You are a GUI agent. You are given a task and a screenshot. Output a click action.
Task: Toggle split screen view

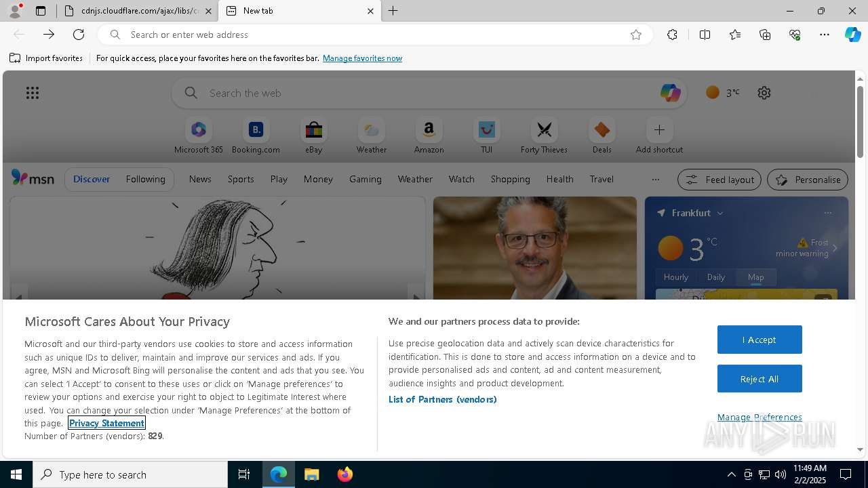pyautogui.click(x=705, y=35)
